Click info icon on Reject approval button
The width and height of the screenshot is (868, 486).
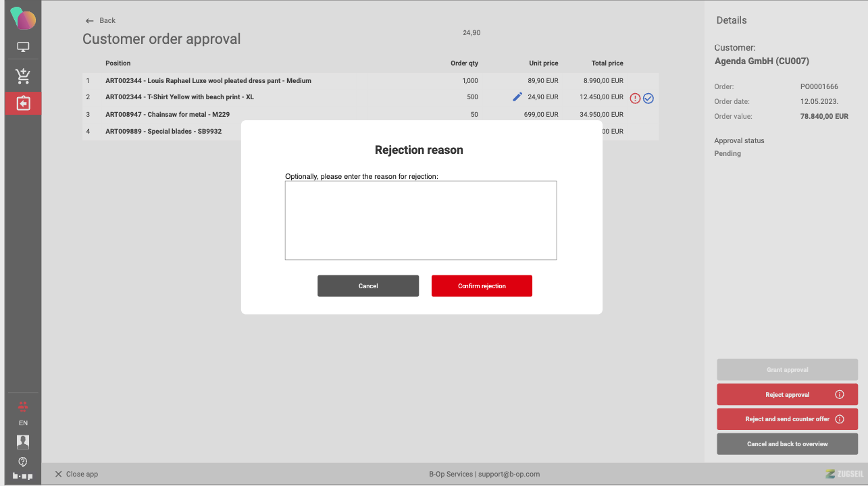pyautogui.click(x=840, y=395)
